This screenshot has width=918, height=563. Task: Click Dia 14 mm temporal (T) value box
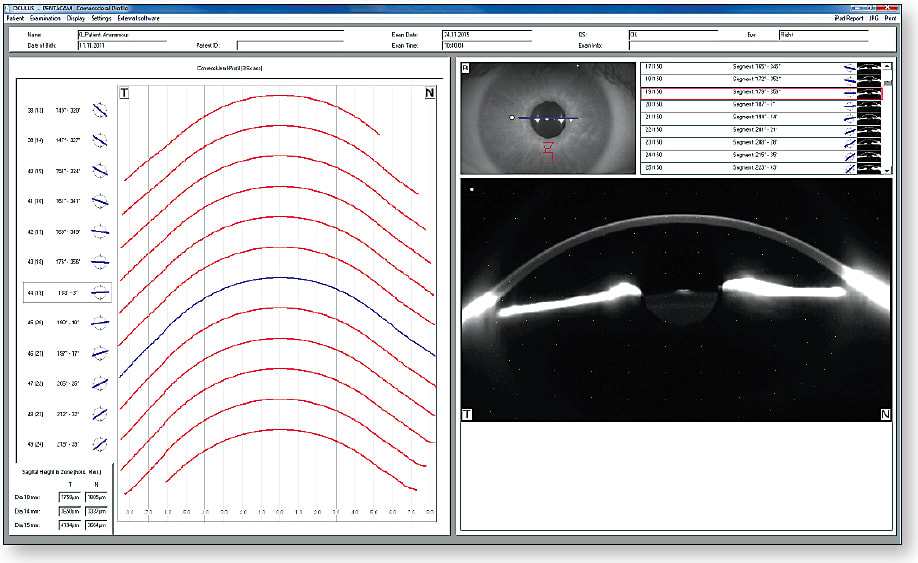pyautogui.click(x=70, y=511)
